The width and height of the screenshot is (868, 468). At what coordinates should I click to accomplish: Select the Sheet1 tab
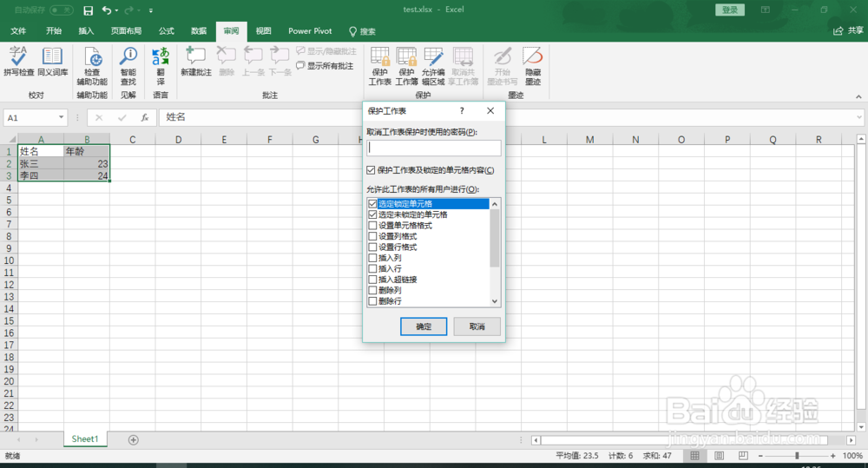pos(85,438)
